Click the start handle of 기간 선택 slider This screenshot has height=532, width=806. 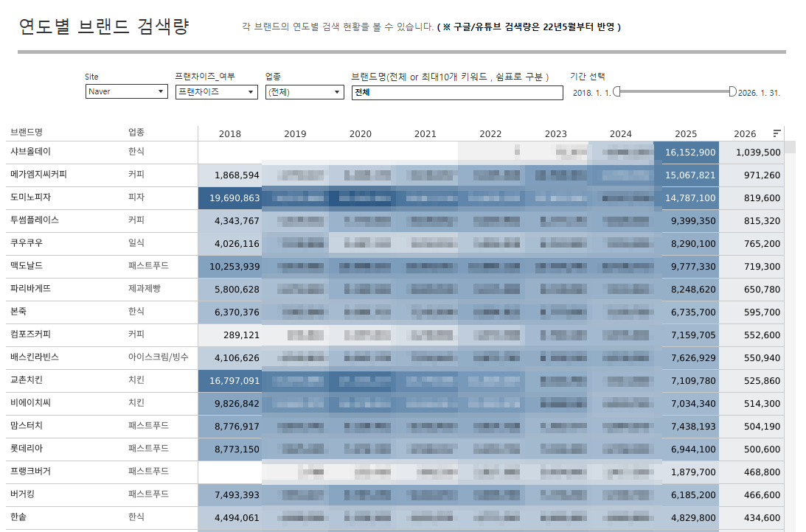tap(616, 91)
